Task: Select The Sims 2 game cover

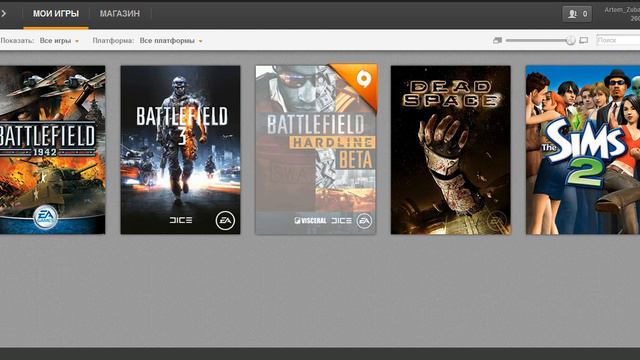Action: click(x=583, y=150)
